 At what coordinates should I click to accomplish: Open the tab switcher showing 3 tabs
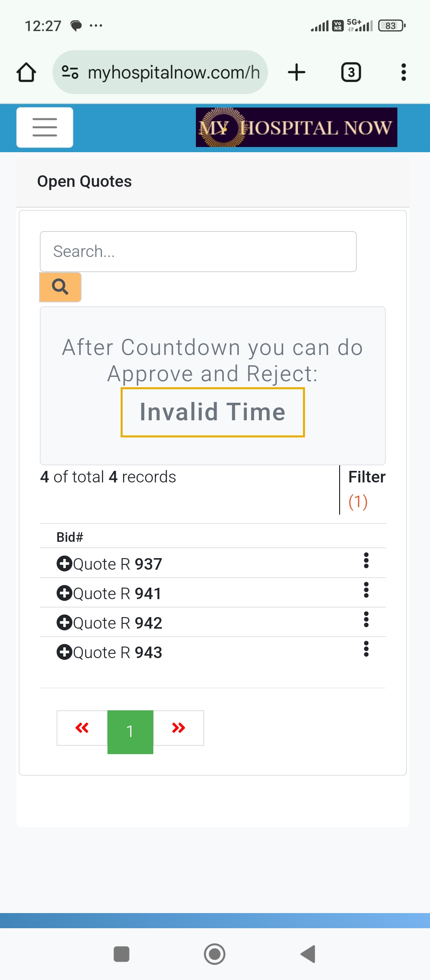351,73
